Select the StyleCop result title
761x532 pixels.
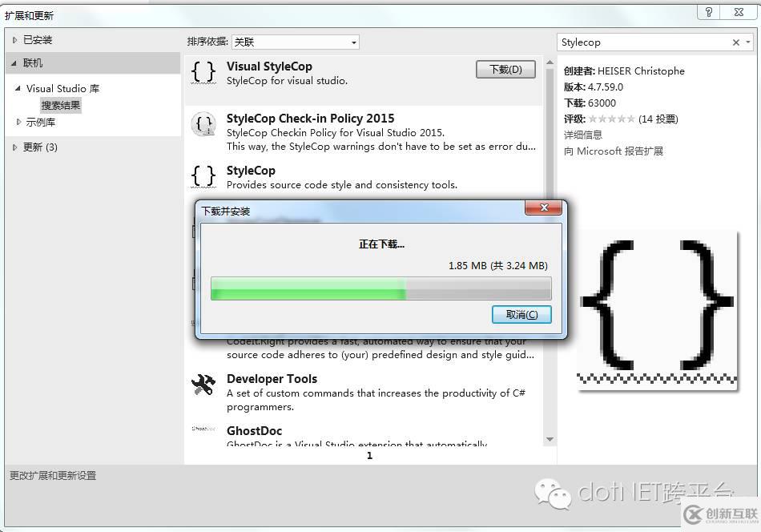(251, 171)
